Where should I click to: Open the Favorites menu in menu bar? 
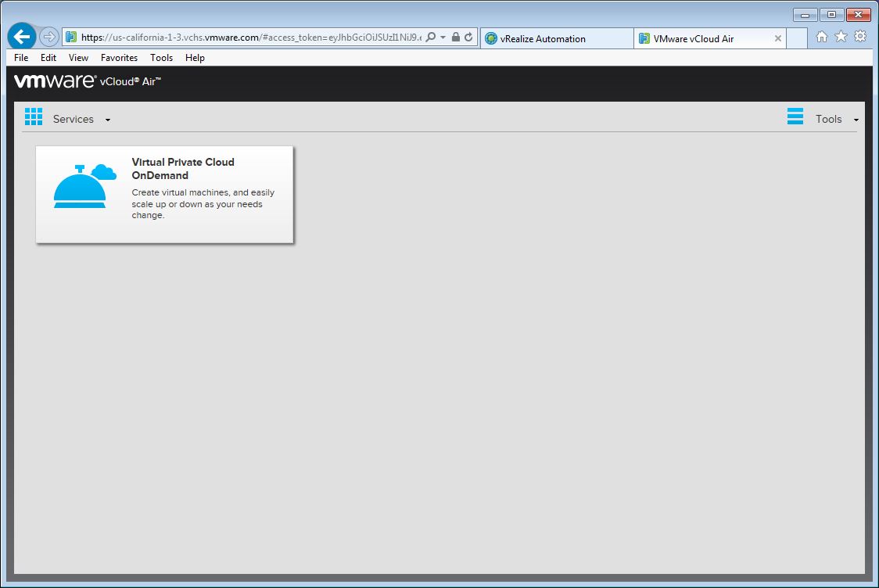coord(119,58)
